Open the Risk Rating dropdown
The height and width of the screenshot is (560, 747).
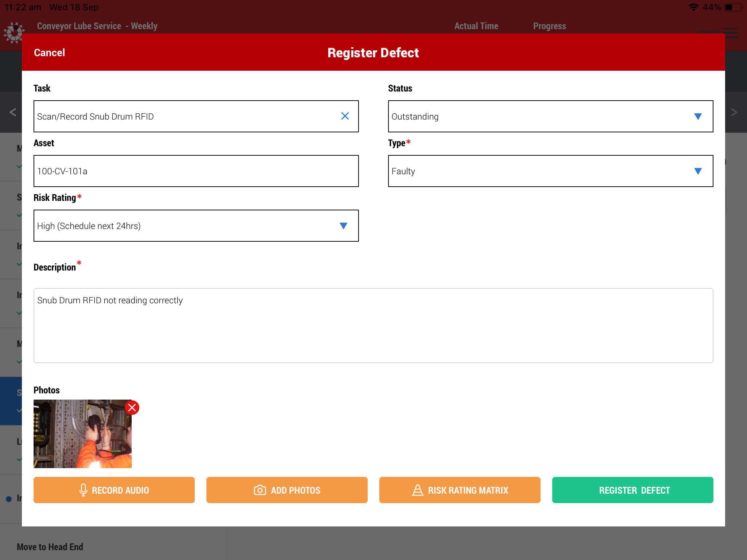pyautogui.click(x=196, y=226)
